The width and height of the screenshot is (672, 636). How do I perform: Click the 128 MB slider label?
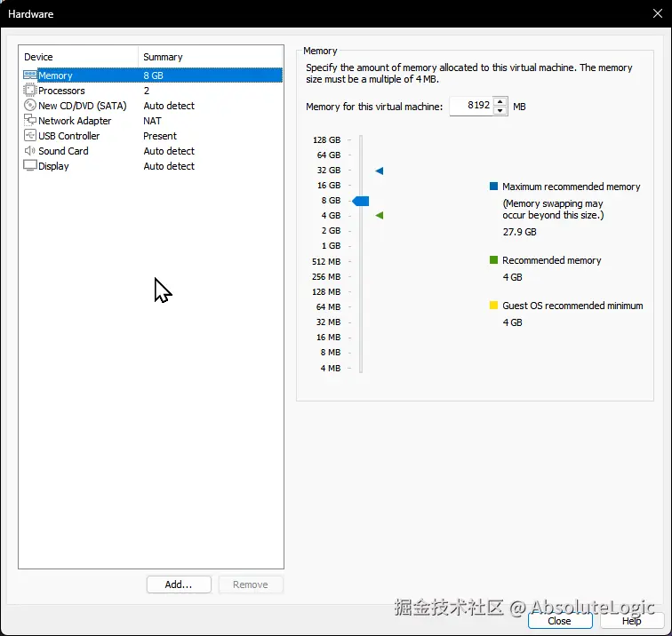click(x=326, y=291)
